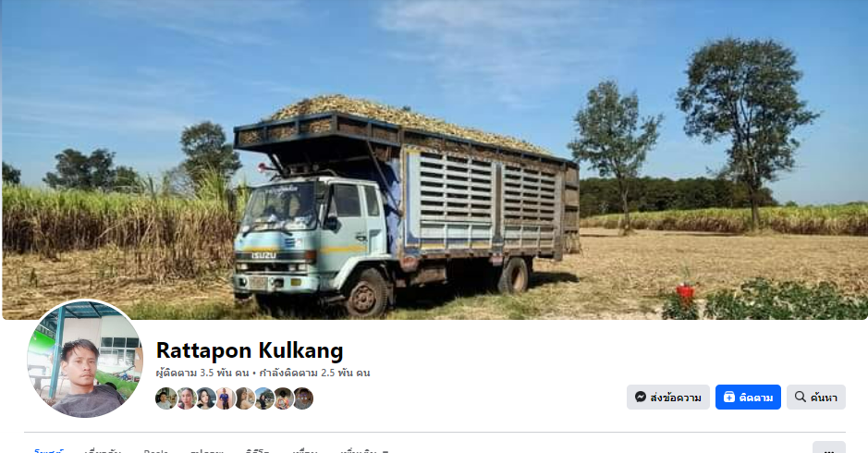This screenshot has width=868, height=453.
Task: Click the ส่งข้อความ message button
Action: 668,397
